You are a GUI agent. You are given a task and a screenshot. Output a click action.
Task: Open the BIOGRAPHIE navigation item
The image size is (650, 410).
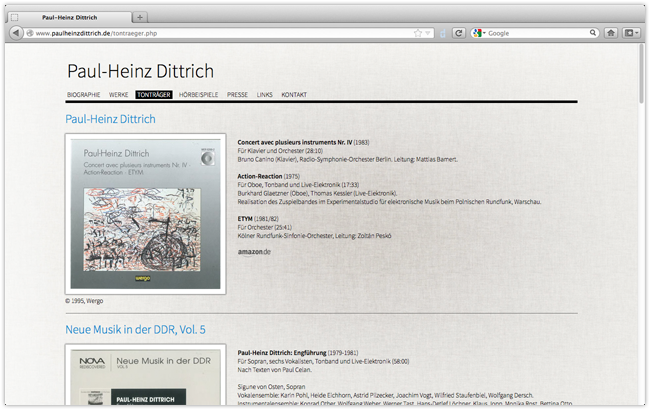coord(84,95)
